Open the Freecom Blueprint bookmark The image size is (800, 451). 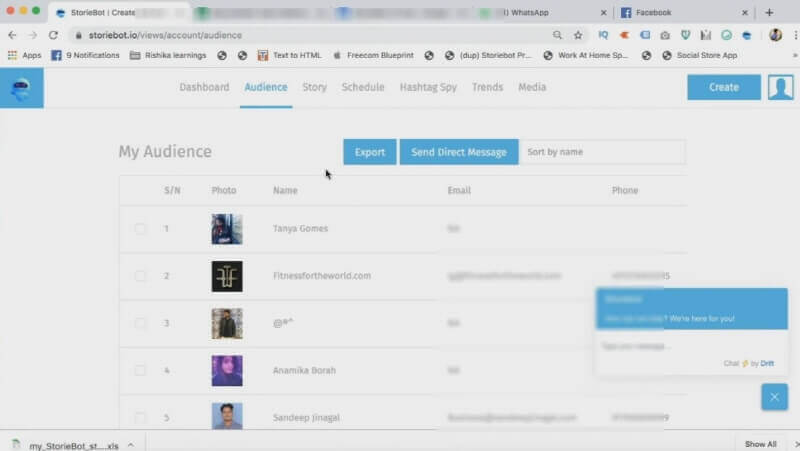373,55
